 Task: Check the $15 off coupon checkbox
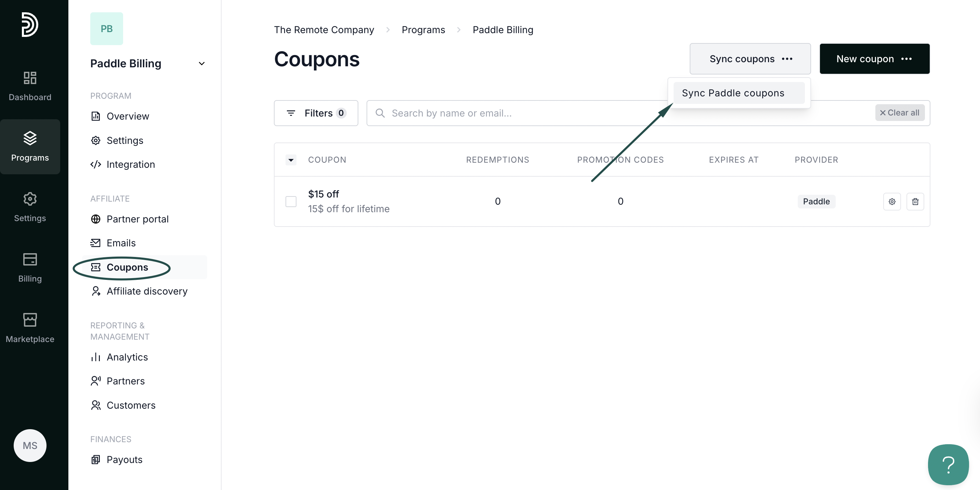[291, 202]
